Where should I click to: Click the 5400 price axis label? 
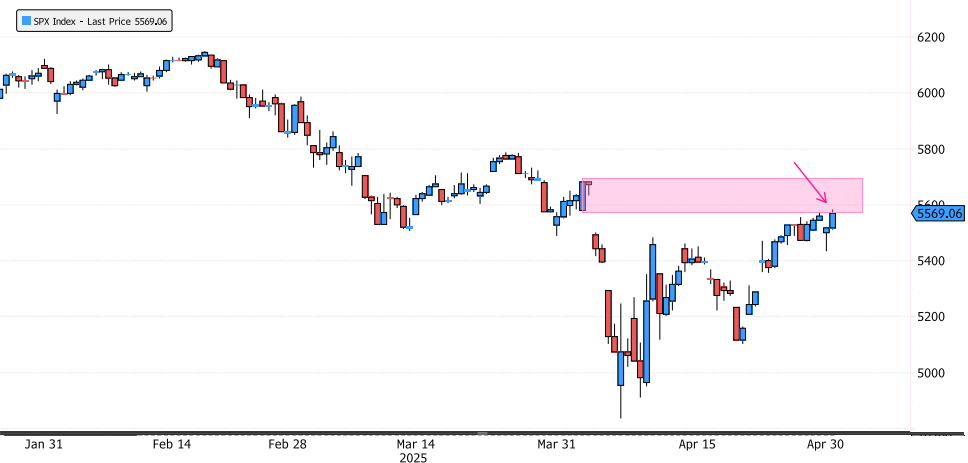(x=931, y=261)
